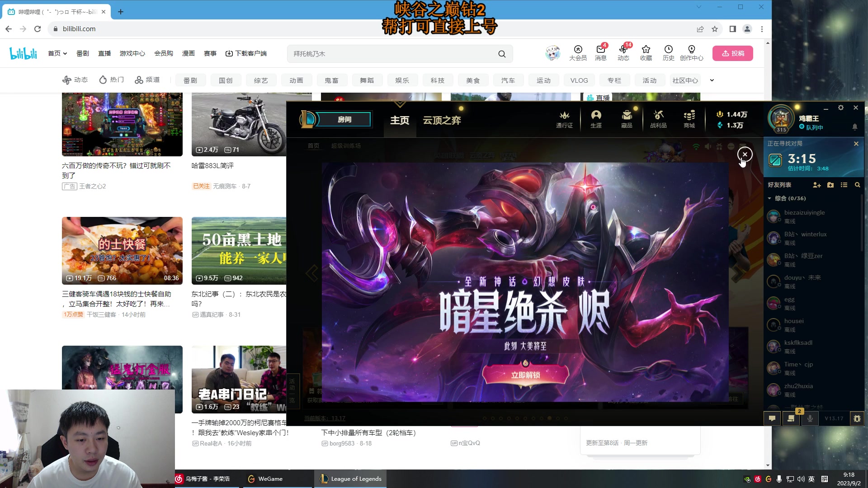Expand more bilibili channels with the chevron
The width and height of the screenshot is (868, 488).
pos(712,80)
